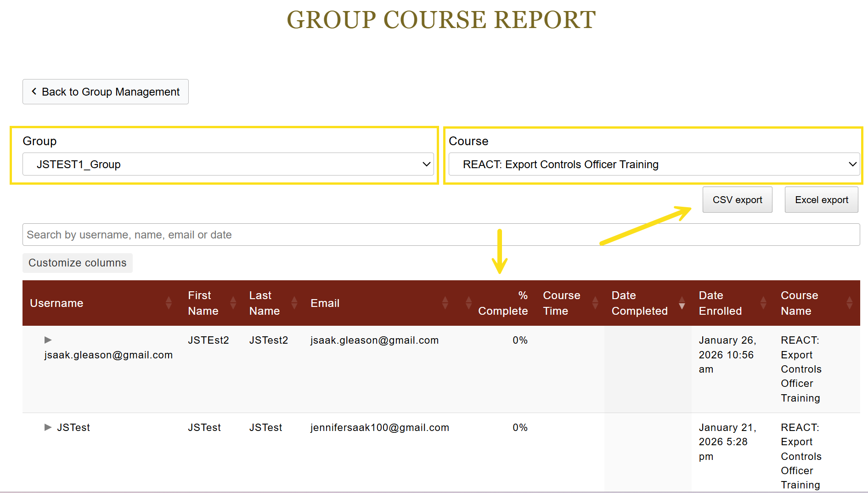The width and height of the screenshot is (868, 493).
Task: Sort by Date Completed arrow icon
Action: point(682,304)
